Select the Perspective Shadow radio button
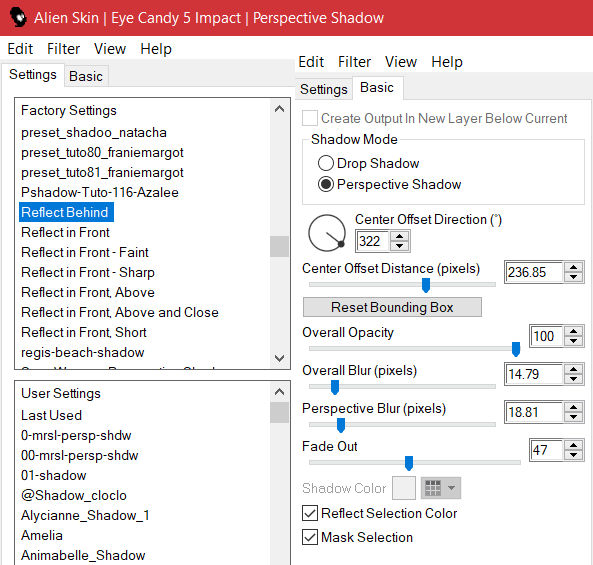 point(326,184)
